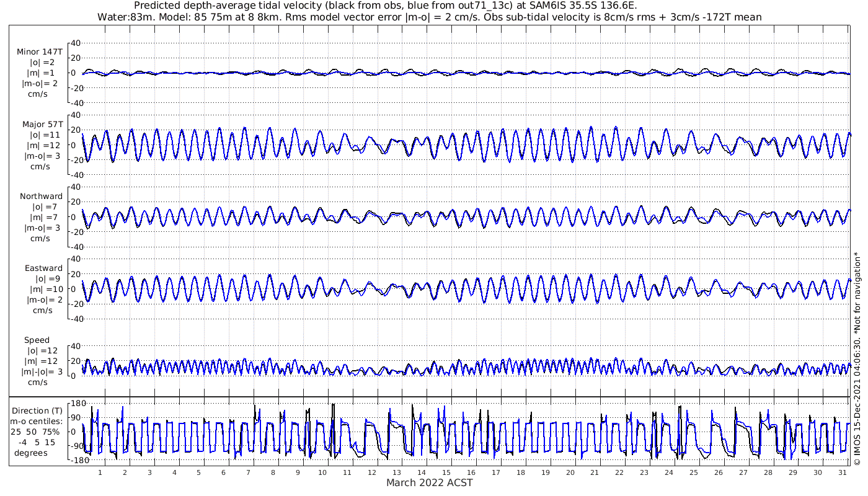Click the 'Water:83m. Model: 85 75m' subtitle line
Viewport: 868px width, 496px height.
[x=430, y=17]
